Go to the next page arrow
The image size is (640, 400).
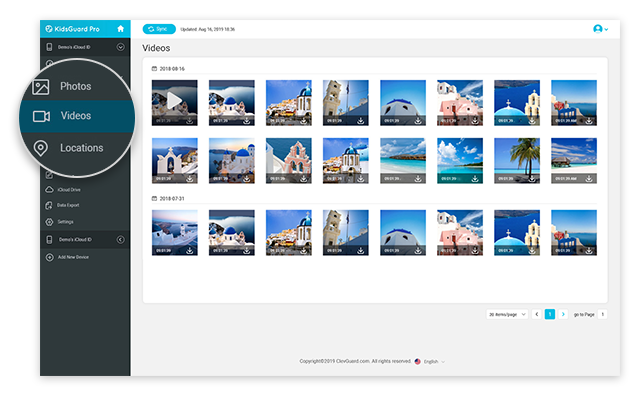[564, 314]
